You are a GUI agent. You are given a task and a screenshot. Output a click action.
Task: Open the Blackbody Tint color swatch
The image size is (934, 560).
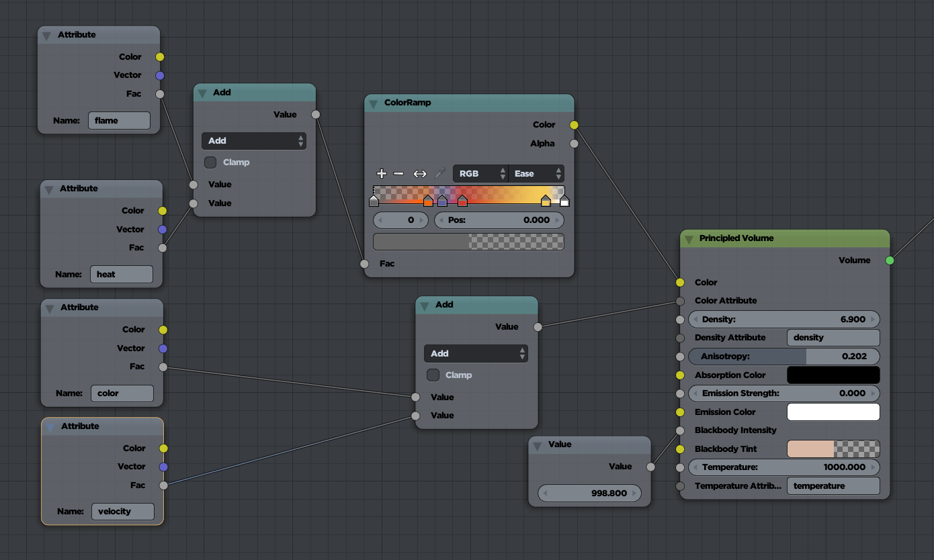pos(833,449)
